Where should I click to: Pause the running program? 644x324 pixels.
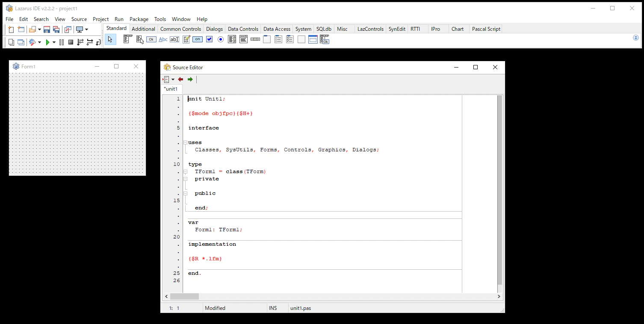coord(62,42)
